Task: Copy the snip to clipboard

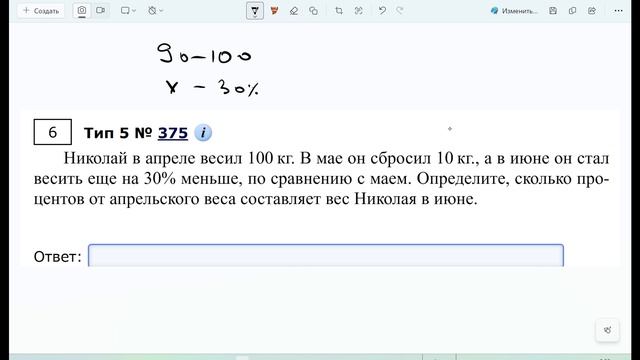Action: 572,11
